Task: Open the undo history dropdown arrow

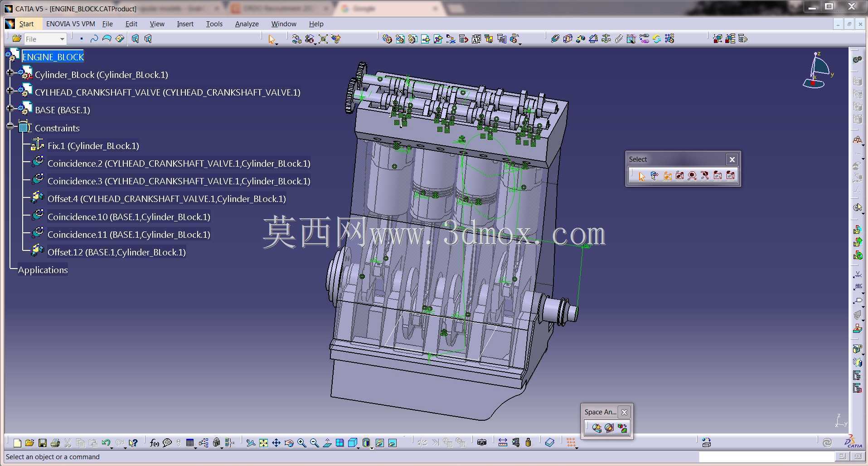Action: coord(112,447)
